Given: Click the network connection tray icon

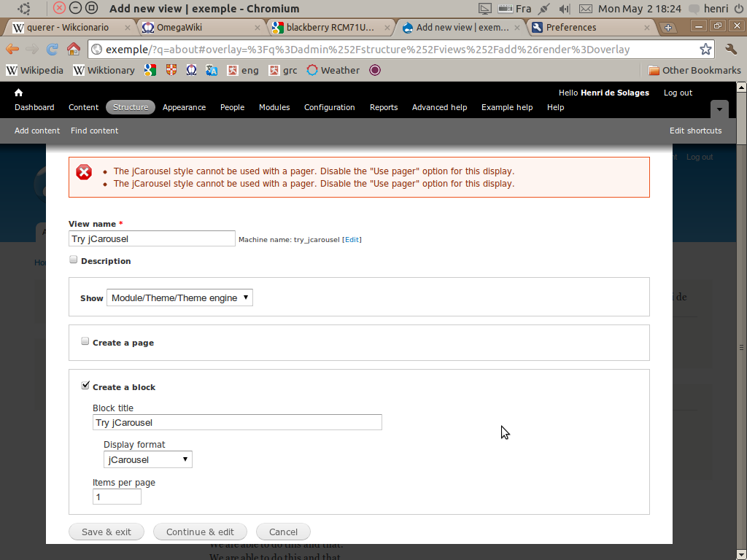Looking at the screenshot, I should tap(543, 9).
